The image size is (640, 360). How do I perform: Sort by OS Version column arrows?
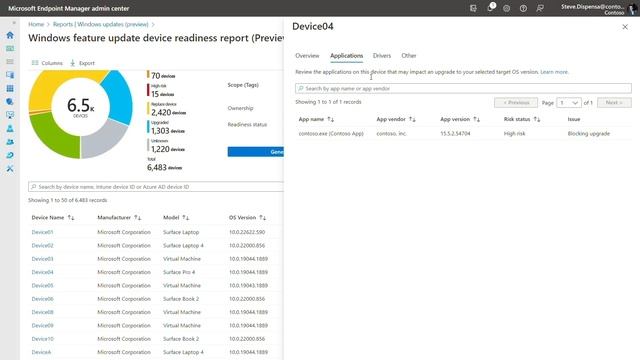[x=262, y=218]
